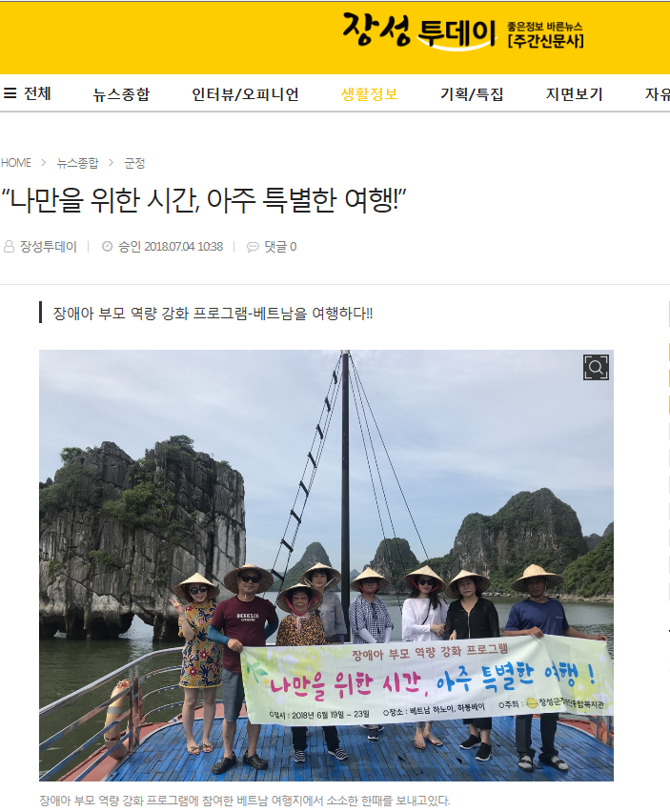Viewport: 670px width, 812px height.
Task: Open the hamburger 전체 menu icon
Action: pyautogui.click(x=10, y=93)
